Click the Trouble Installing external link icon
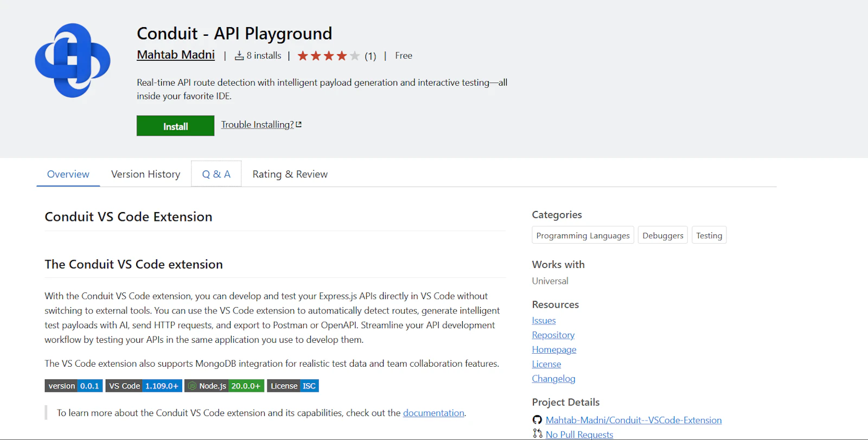This screenshot has height=440, width=868. point(299,125)
